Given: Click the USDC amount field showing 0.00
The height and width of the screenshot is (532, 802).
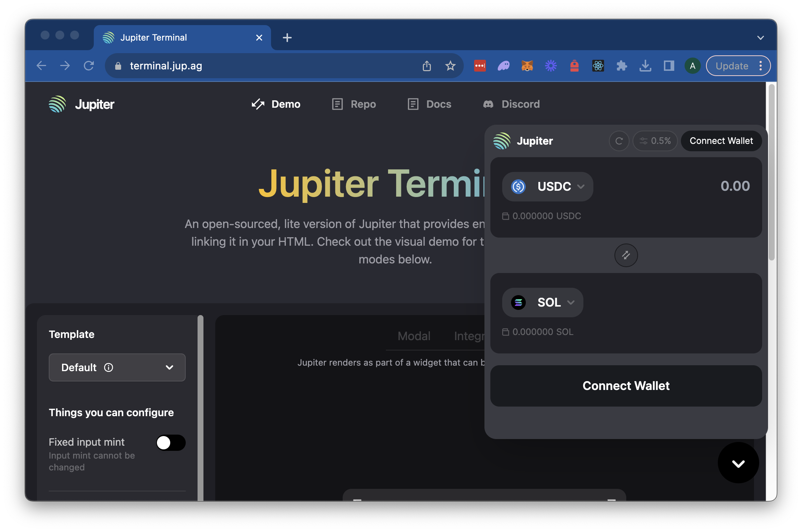Looking at the screenshot, I should (735, 186).
